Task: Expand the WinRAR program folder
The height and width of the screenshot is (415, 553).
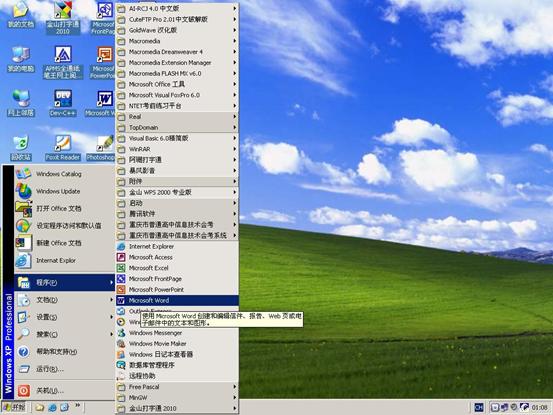Action: pyautogui.click(x=177, y=149)
